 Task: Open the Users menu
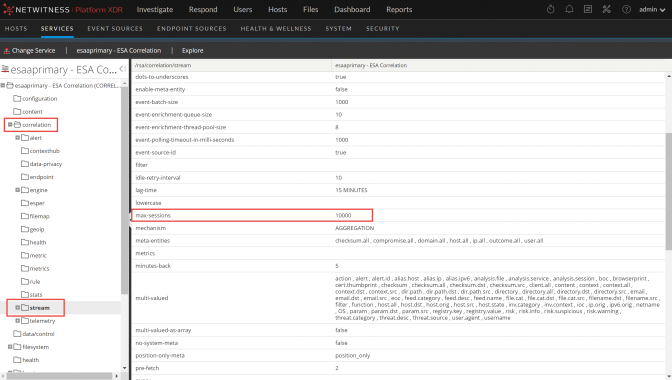point(243,9)
